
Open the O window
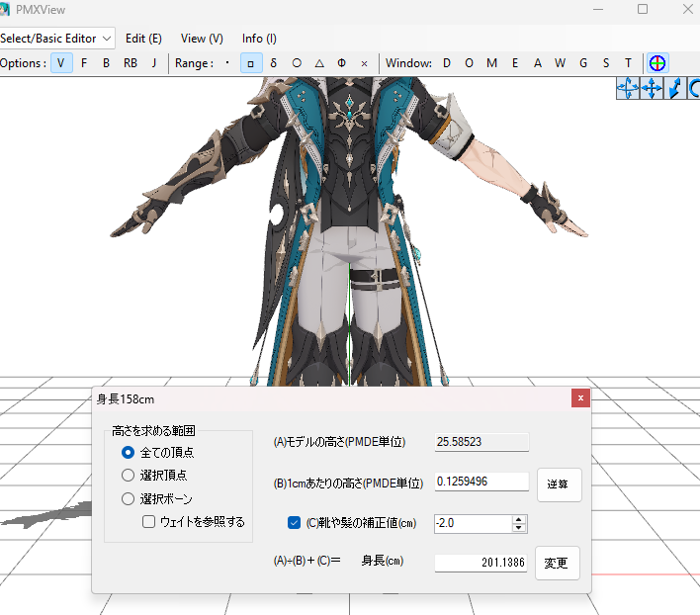point(469,63)
